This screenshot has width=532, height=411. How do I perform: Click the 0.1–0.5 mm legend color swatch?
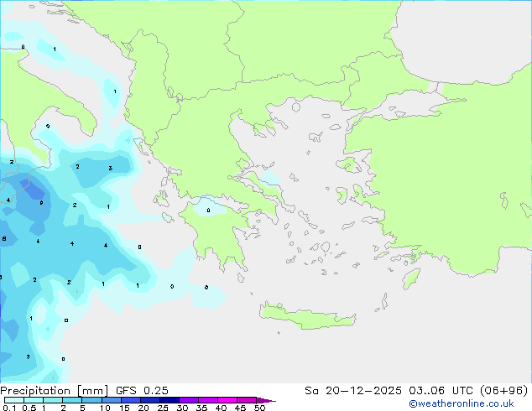pyautogui.click(x=14, y=400)
